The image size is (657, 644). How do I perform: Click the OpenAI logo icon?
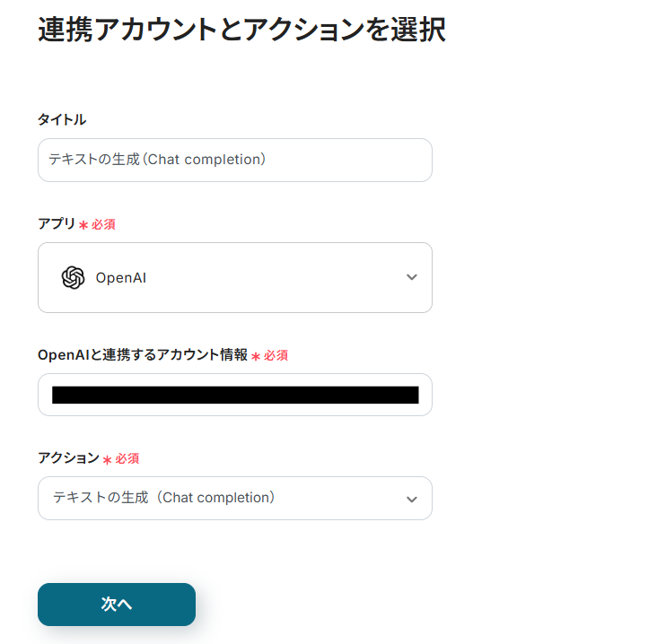pos(73,278)
